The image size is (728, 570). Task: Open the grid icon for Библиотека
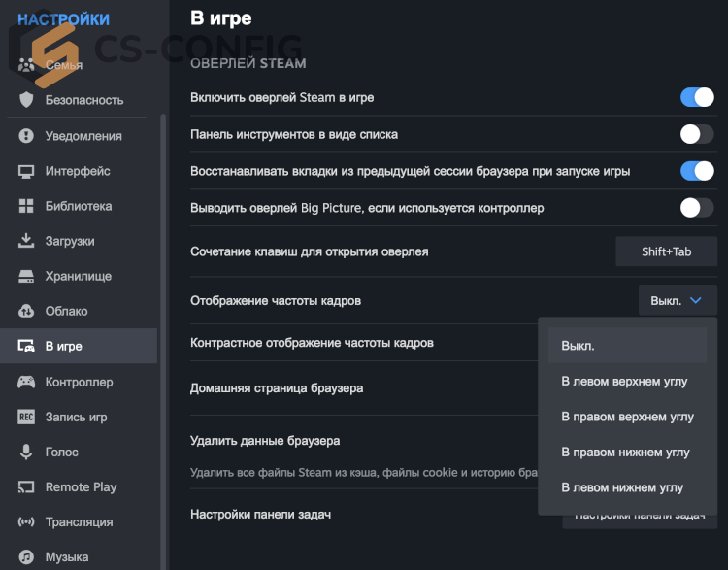tap(26, 206)
